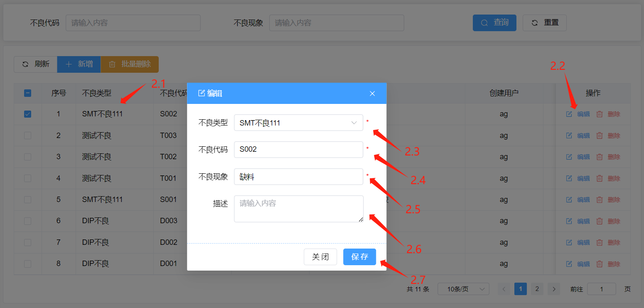This screenshot has width=644, height=308.
Task: Click the 新增 add button
Action: pyautogui.click(x=79, y=64)
